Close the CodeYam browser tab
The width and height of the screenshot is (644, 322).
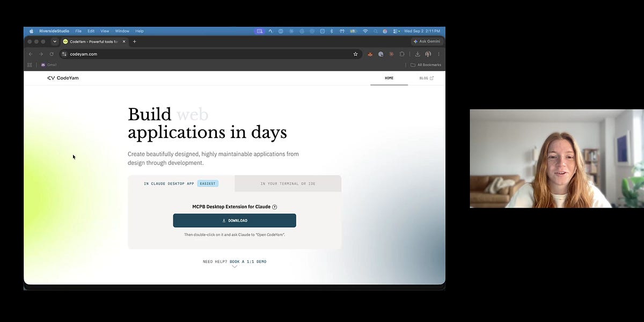coord(125,41)
